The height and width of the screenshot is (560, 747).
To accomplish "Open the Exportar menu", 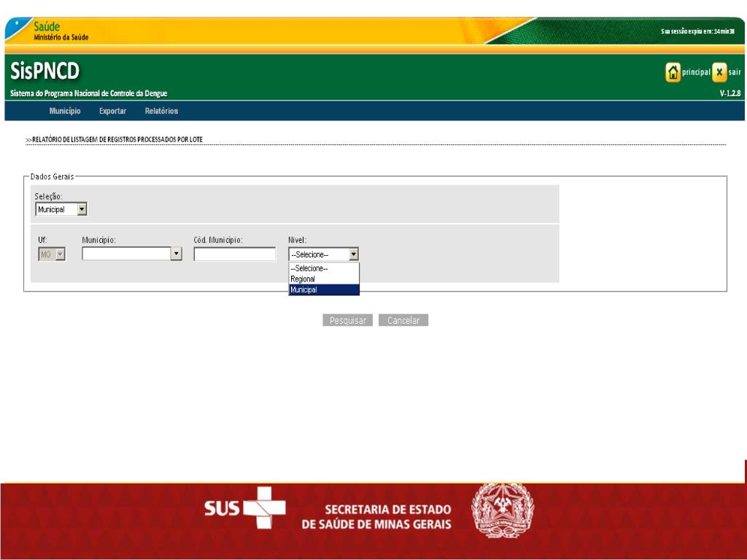I will point(112,111).
